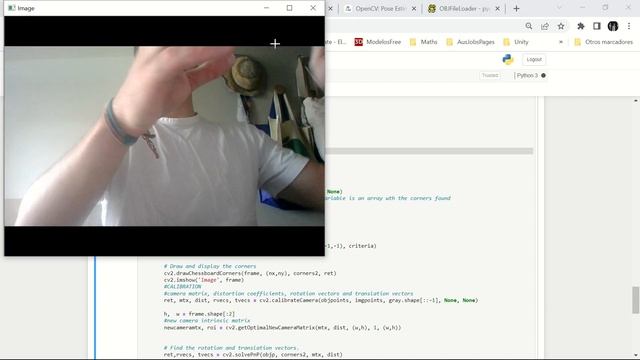Image resolution: width=640 pixels, height=360 pixels.
Task: Open the Extensions puzzle icon
Action: click(580, 26)
